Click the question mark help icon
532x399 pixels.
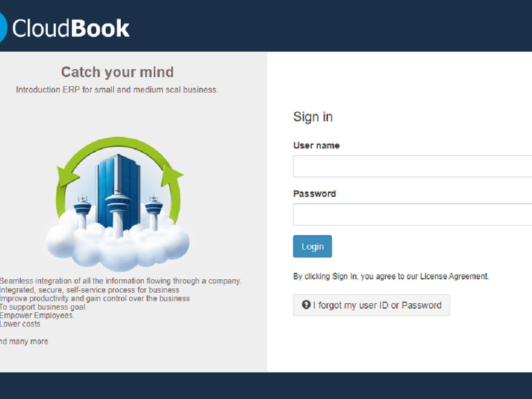(x=306, y=305)
